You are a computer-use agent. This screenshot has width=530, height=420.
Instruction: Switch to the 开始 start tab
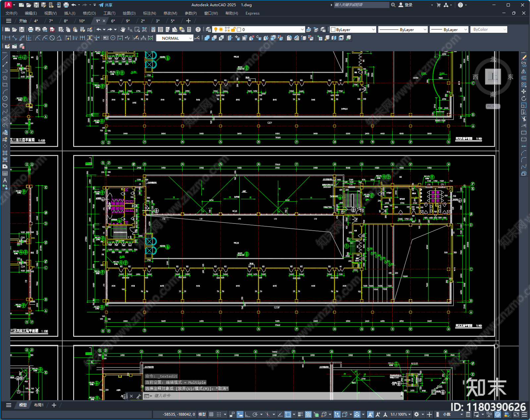pos(23,21)
